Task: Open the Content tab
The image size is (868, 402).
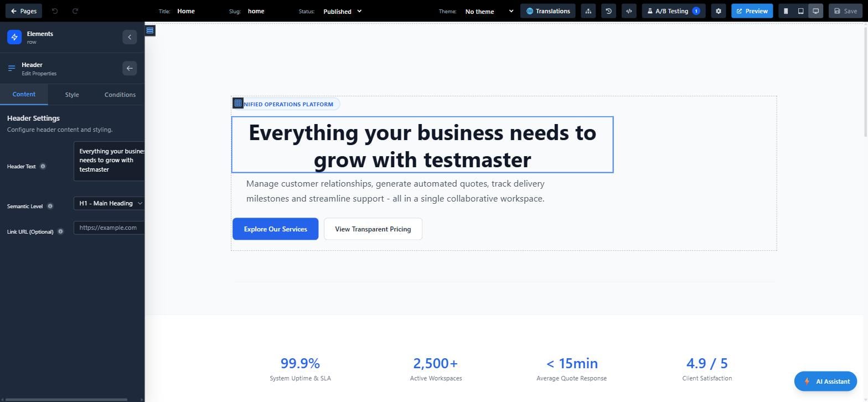Action: coord(24,95)
